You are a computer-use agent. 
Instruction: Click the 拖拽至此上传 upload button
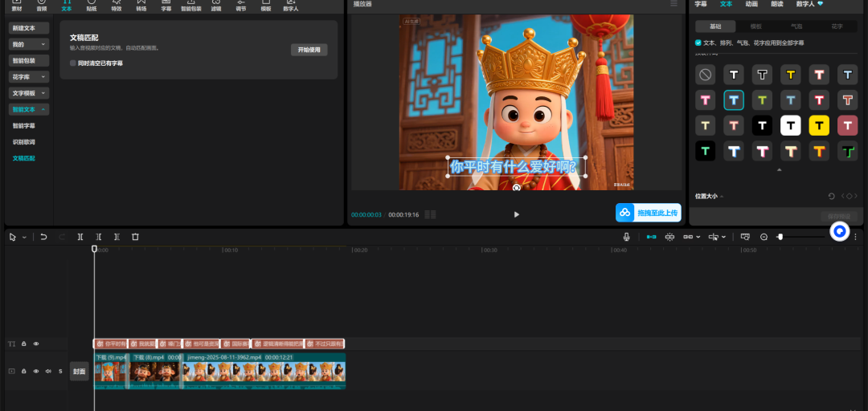click(649, 213)
